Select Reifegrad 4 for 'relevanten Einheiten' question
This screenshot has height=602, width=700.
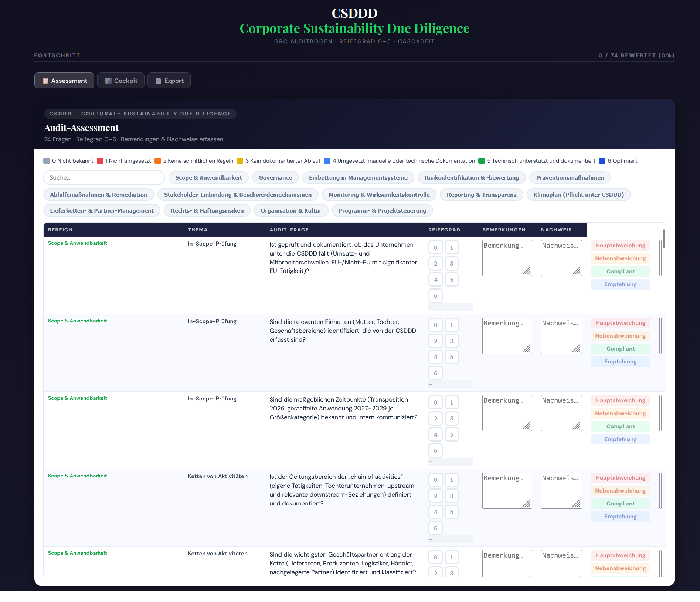click(x=435, y=357)
